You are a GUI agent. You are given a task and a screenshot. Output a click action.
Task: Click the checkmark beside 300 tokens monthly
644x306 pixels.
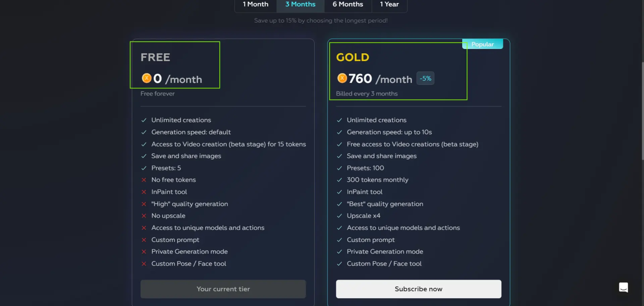tap(340, 180)
